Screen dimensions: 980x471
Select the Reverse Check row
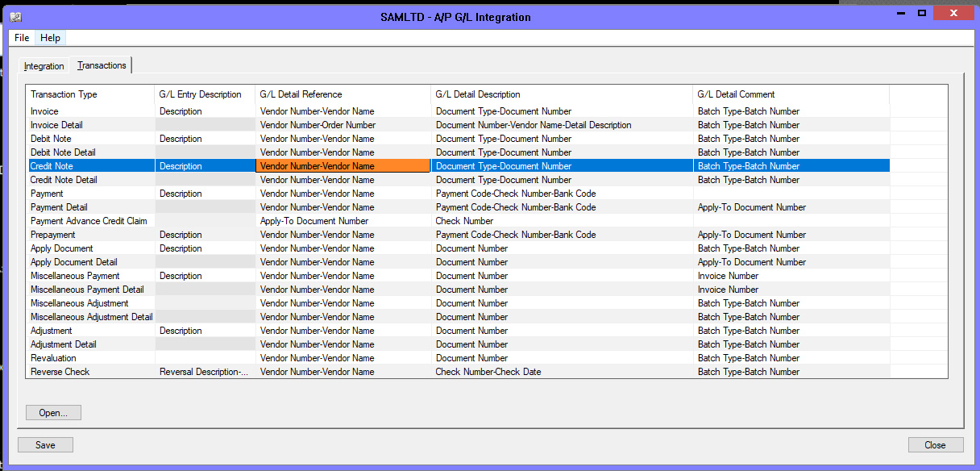(x=458, y=372)
